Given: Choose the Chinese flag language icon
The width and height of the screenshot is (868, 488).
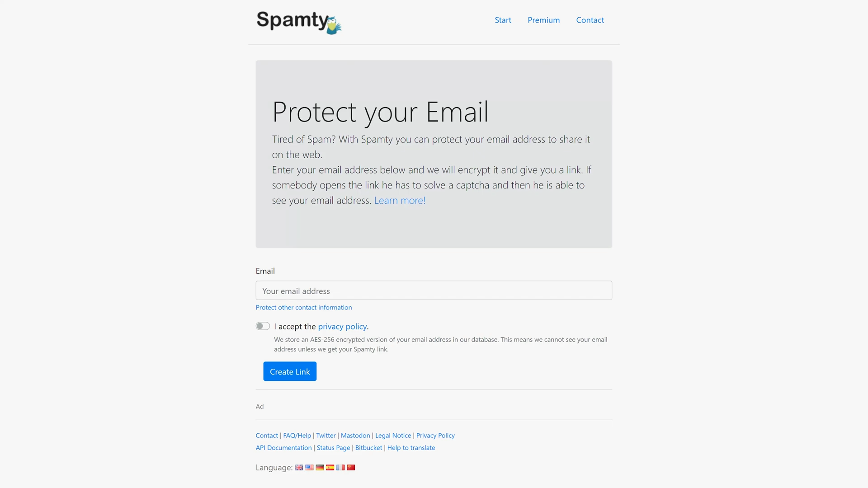Looking at the screenshot, I should [351, 468].
